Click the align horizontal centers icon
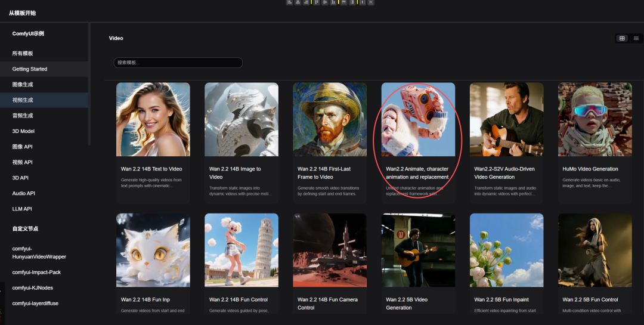The width and height of the screenshot is (644, 325). coord(298,2)
